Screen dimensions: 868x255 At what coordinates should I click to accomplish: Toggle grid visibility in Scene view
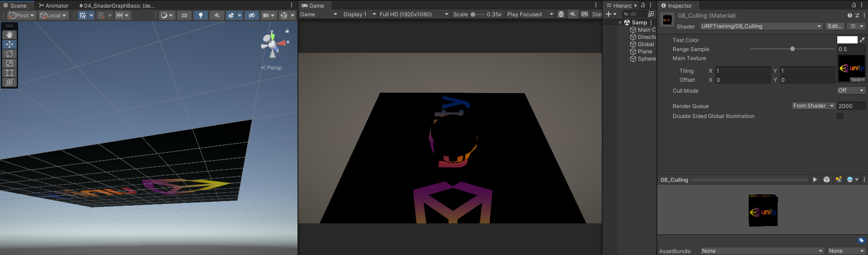pos(83,15)
